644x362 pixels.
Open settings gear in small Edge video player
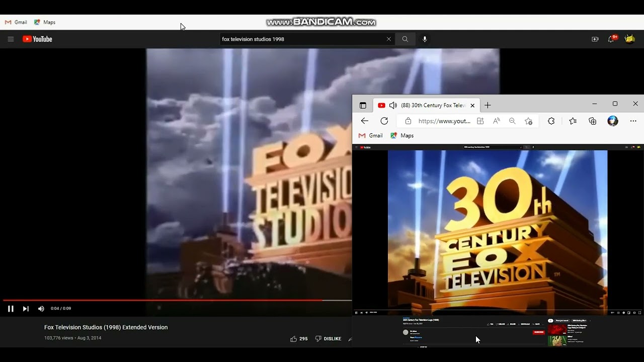(623, 313)
